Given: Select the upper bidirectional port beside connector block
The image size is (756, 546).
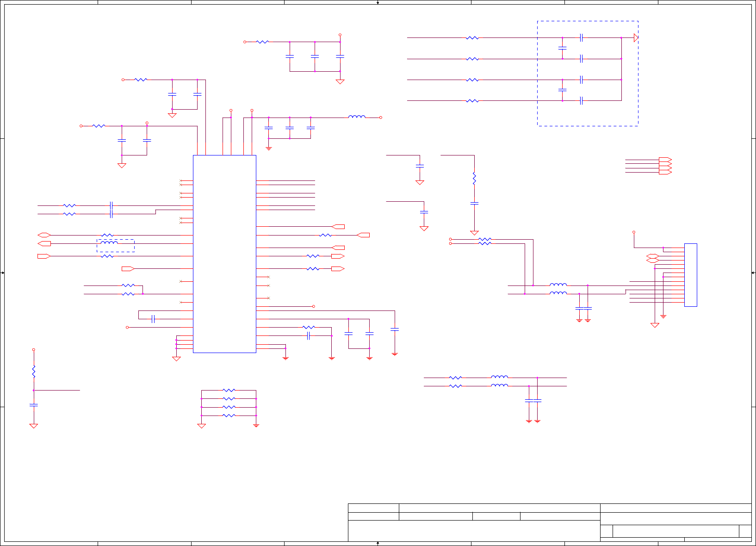Looking at the screenshot, I should pyautogui.click(x=652, y=256).
